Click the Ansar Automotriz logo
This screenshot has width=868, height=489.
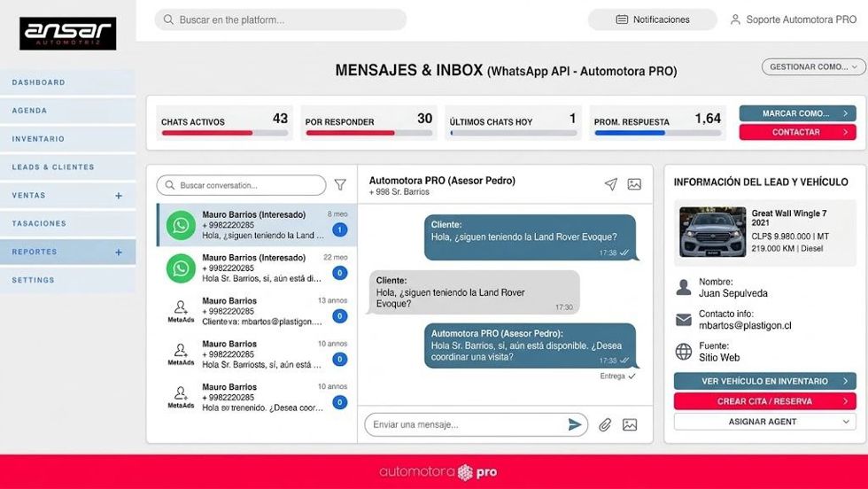67,34
